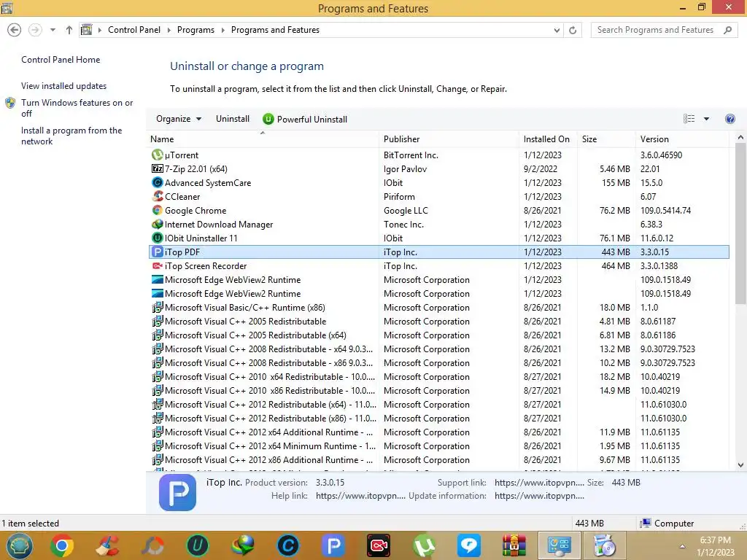Image resolution: width=747 pixels, height=560 pixels.
Task: Click the clock showing 6:37 PM
Action: [715, 540]
